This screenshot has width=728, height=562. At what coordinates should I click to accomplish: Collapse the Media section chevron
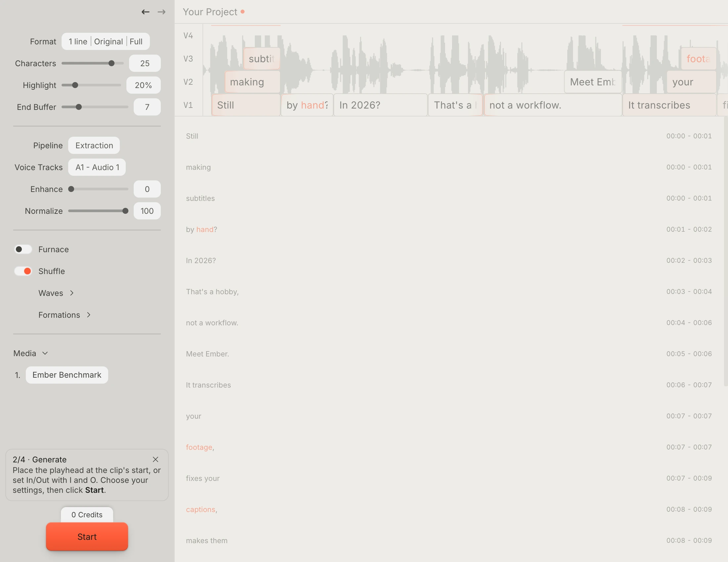coord(45,353)
